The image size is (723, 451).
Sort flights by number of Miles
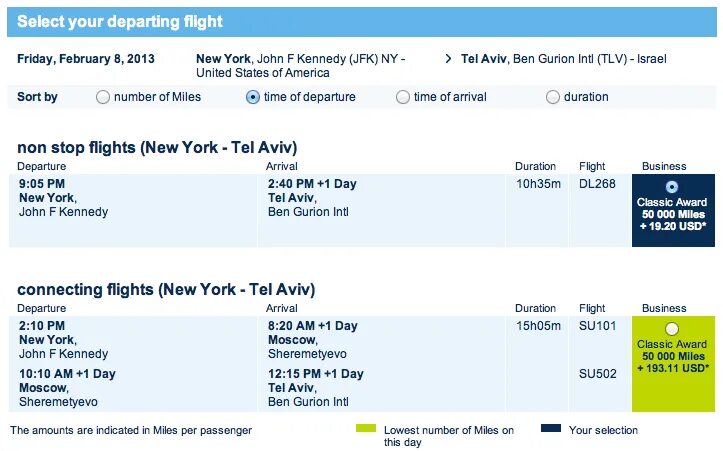pos(103,97)
